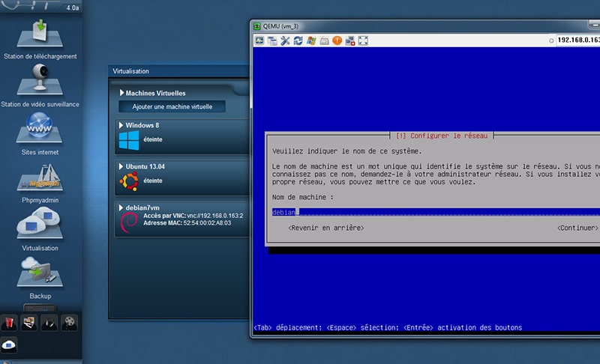This screenshot has width=600, height=364.
Task: Click the small radio circle beside IP field
Action: point(551,40)
